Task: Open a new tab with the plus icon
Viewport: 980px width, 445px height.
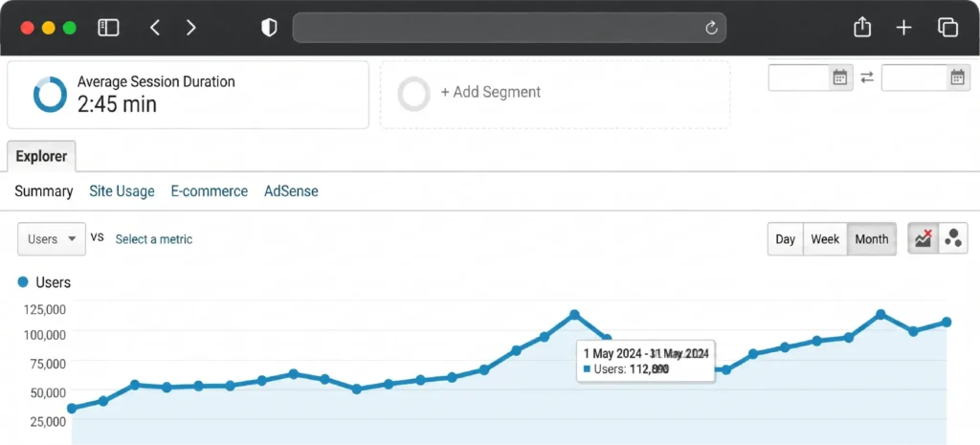Action: pos(903,28)
